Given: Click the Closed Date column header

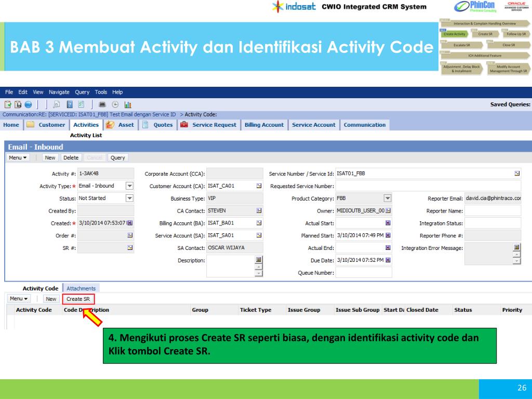Looking at the screenshot, I should coord(422,310).
